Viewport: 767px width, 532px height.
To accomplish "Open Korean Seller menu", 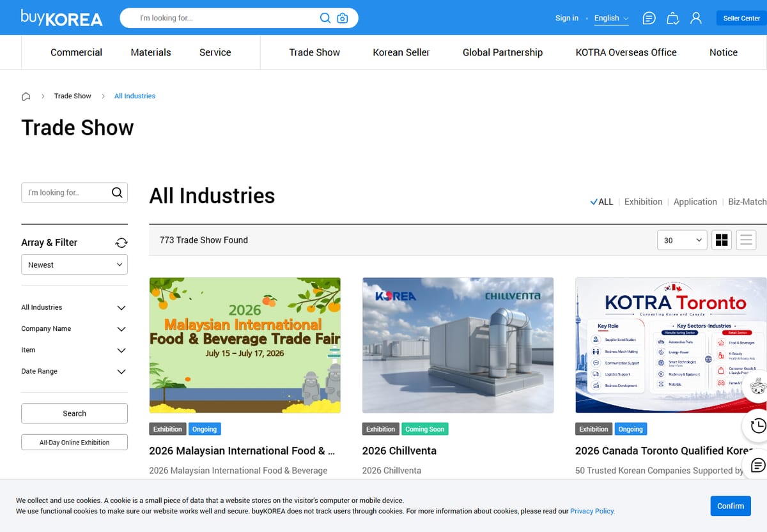I will click(401, 52).
